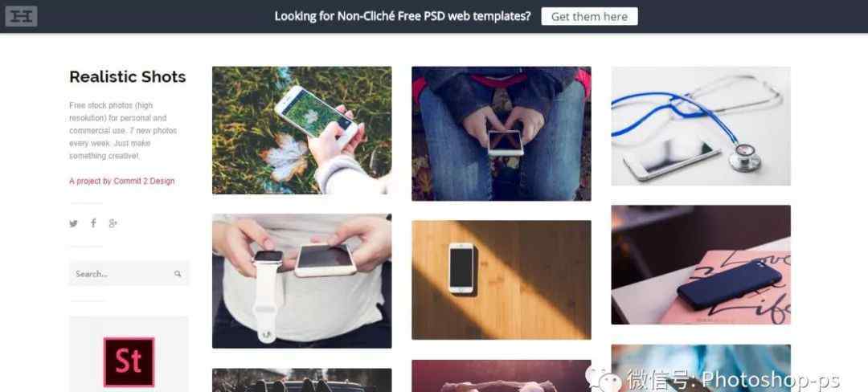This screenshot has height=392, width=868.
Task: Focus the Search input field
Action: 129,274
